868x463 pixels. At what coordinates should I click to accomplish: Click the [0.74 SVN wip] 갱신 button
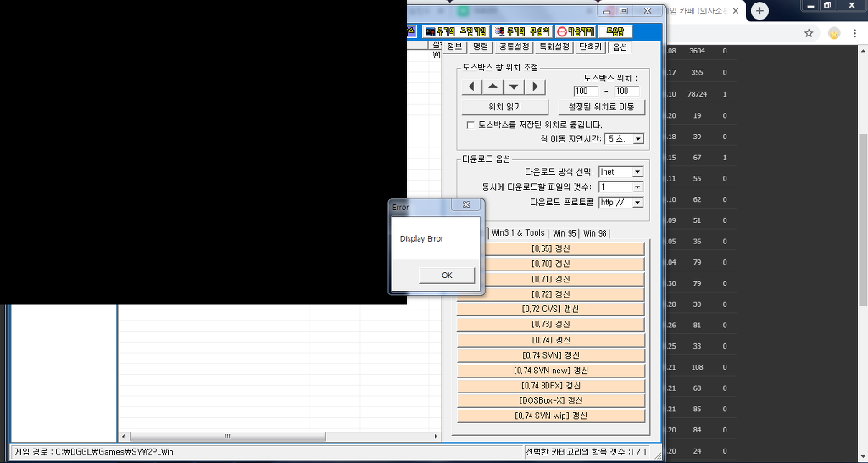551,416
